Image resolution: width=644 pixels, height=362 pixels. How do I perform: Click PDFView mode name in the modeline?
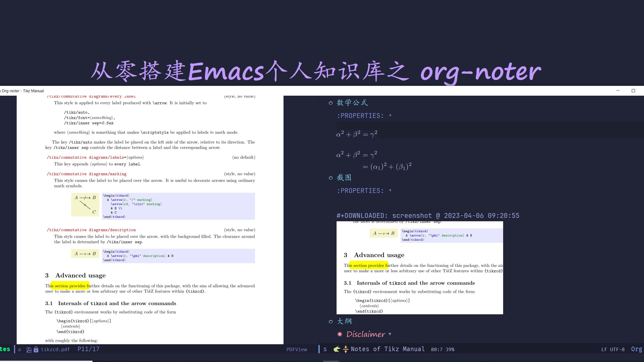tap(297, 349)
